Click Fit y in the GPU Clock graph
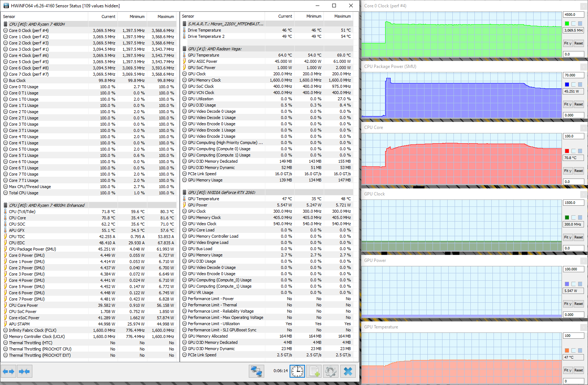The image size is (588, 385). click(x=568, y=237)
